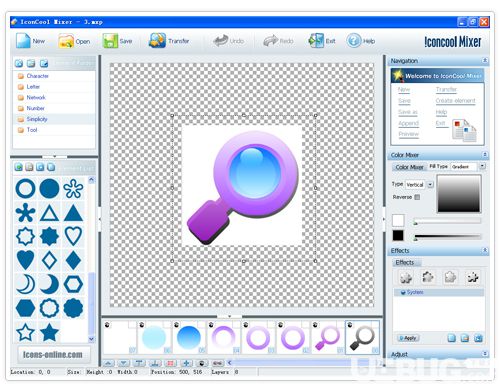Expand the System effects group
This screenshot has height=392, width=500.
coord(403,292)
